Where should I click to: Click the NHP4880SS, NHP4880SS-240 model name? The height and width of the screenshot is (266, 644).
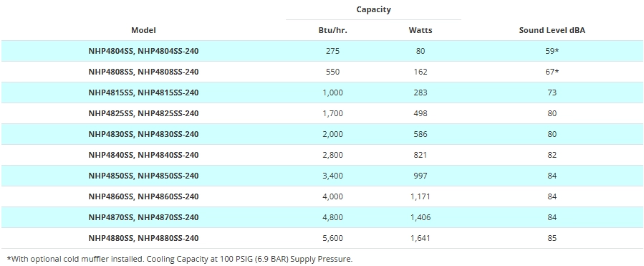(143, 238)
